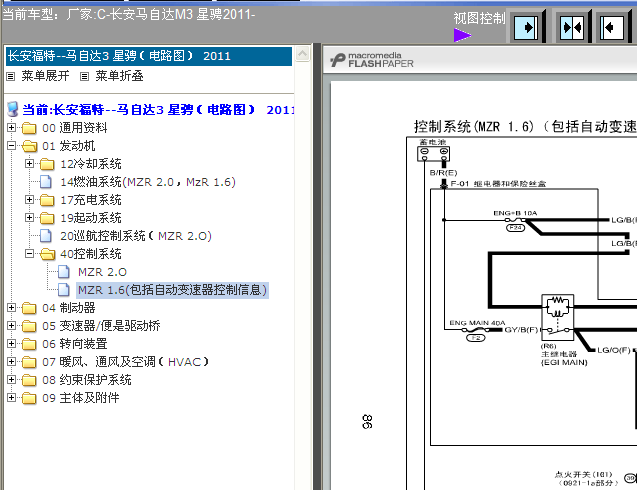
Task: Expand the 17充电系统 node
Action: 29,199
